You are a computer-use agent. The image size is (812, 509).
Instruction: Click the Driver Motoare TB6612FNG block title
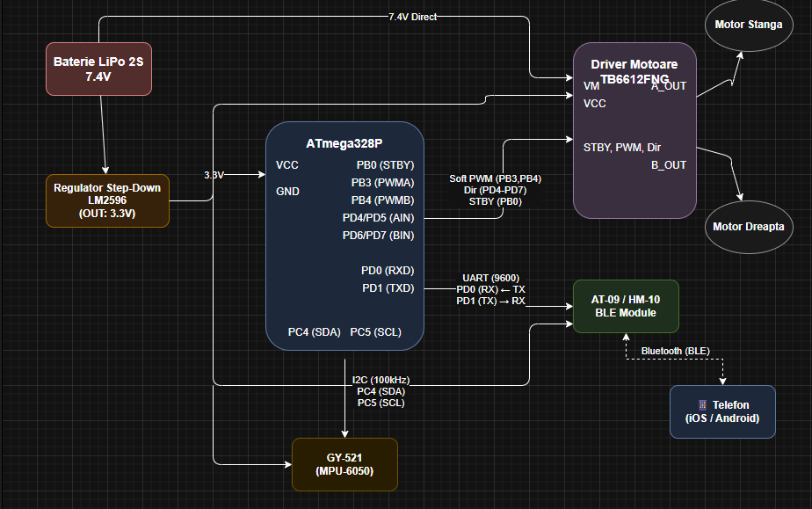pos(634,71)
